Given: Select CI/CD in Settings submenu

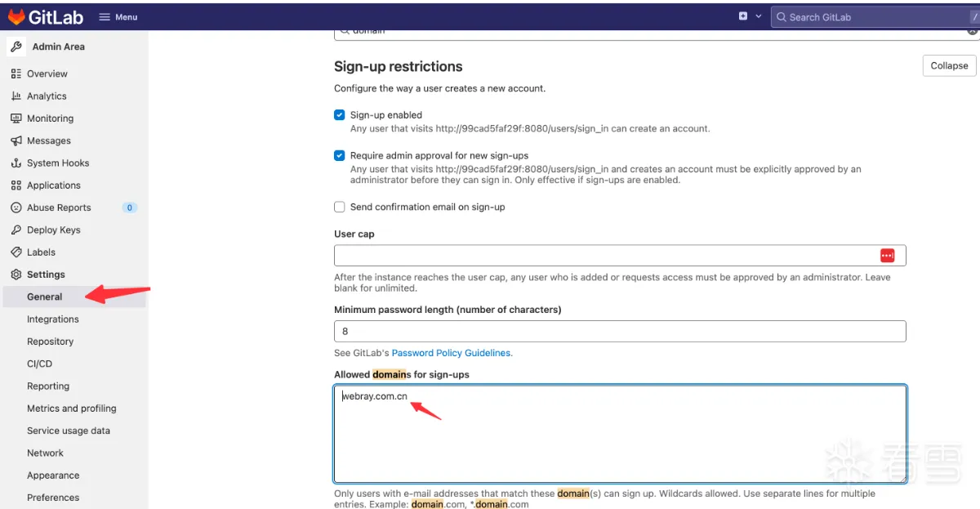Looking at the screenshot, I should coord(39,364).
